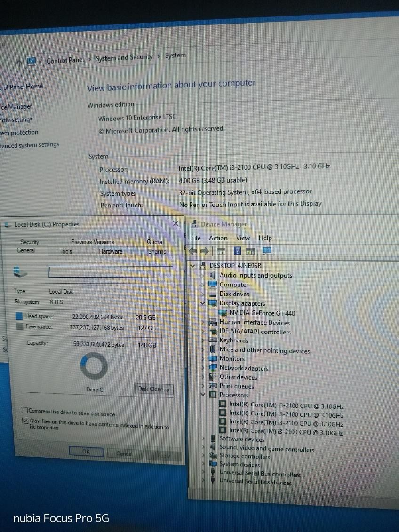Viewport: 399px width, 532px height.
Task: Click the action pane icon right of Help
Action: click(250, 251)
